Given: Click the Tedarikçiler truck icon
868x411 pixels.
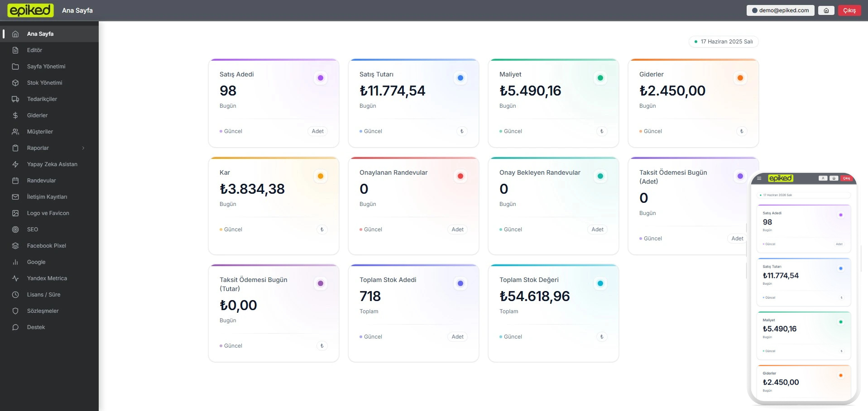Looking at the screenshot, I should click(x=15, y=99).
